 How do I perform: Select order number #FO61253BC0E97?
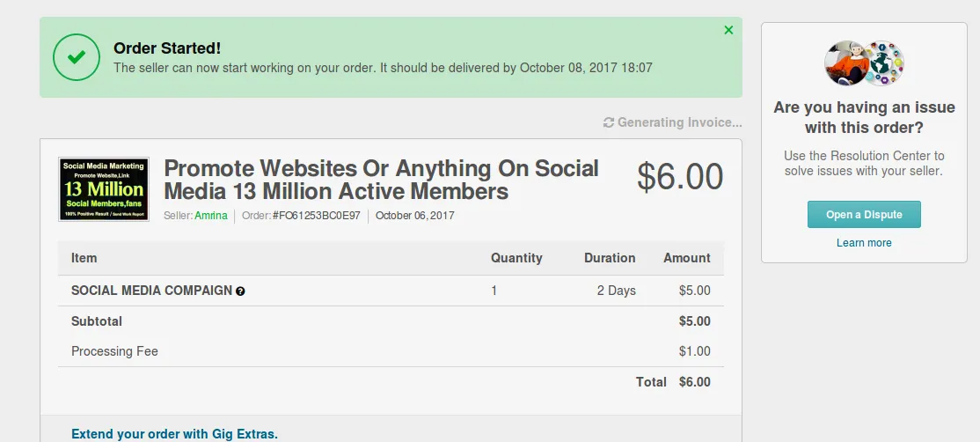[x=316, y=216]
